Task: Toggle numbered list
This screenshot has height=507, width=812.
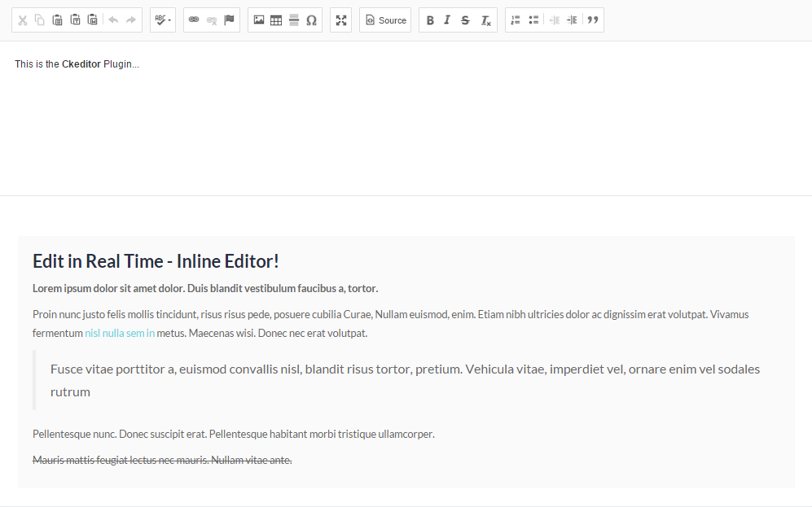Action: point(515,20)
